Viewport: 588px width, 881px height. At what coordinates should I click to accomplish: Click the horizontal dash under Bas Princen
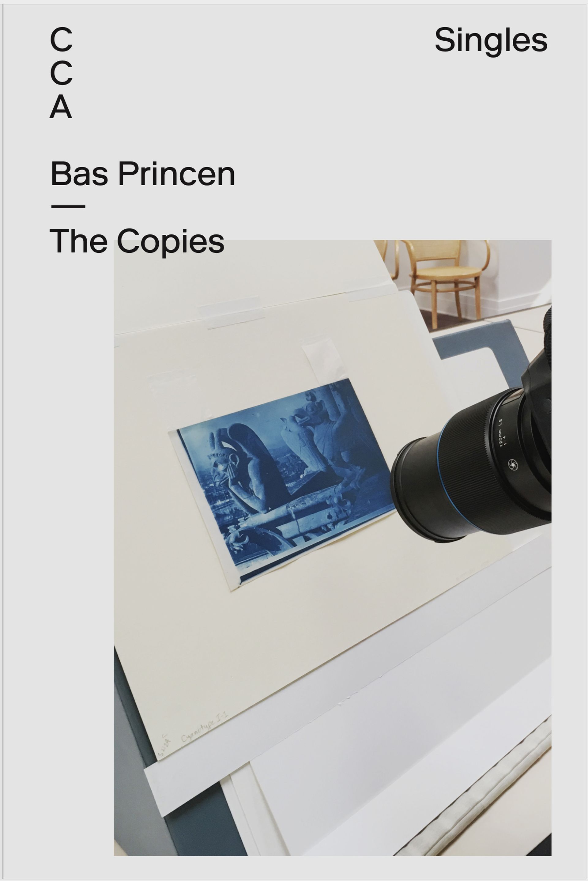point(68,206)
